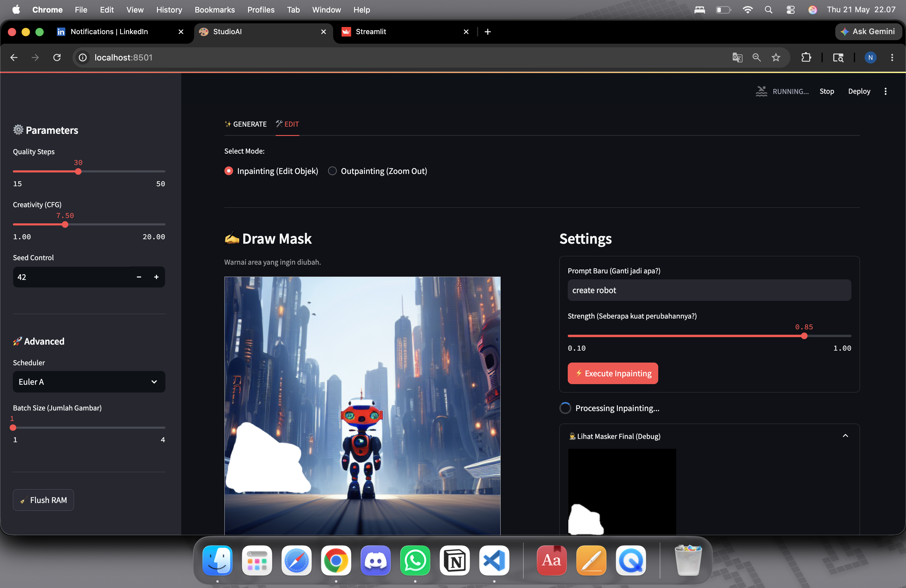Decrease the Seed Control value
The width and height of the screenshot is (906, 588).
pos(139,277)
